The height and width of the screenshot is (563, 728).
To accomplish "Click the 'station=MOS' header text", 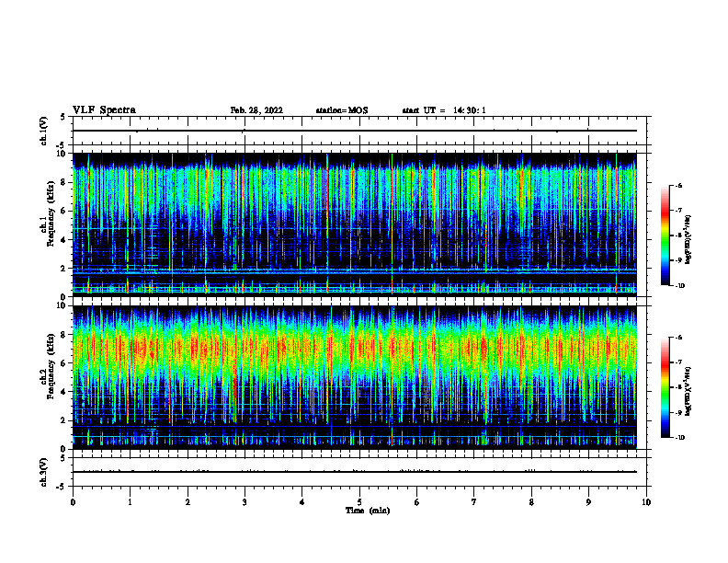I will pyautogui.click(x=342, y=110).
